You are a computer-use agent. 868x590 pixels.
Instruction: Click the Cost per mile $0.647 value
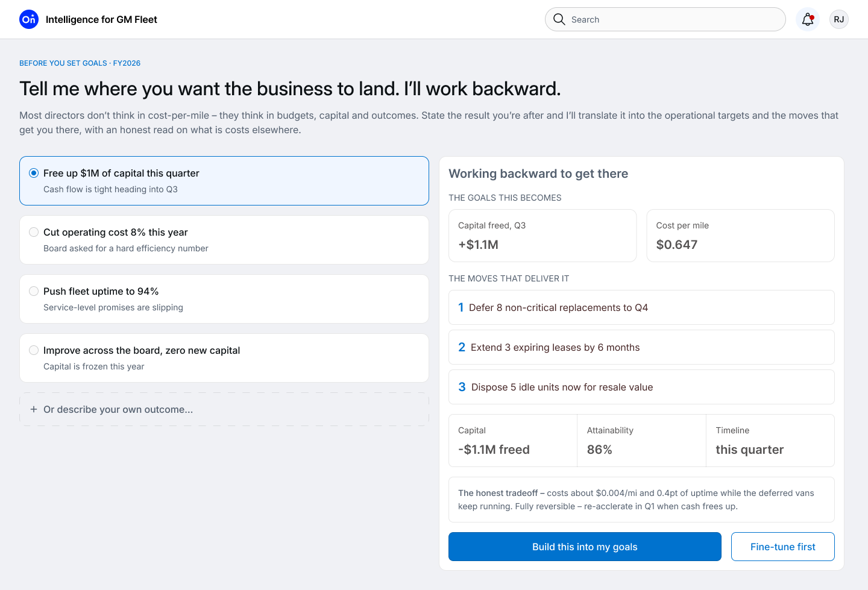pyautogui.click(x=676, y=245)
